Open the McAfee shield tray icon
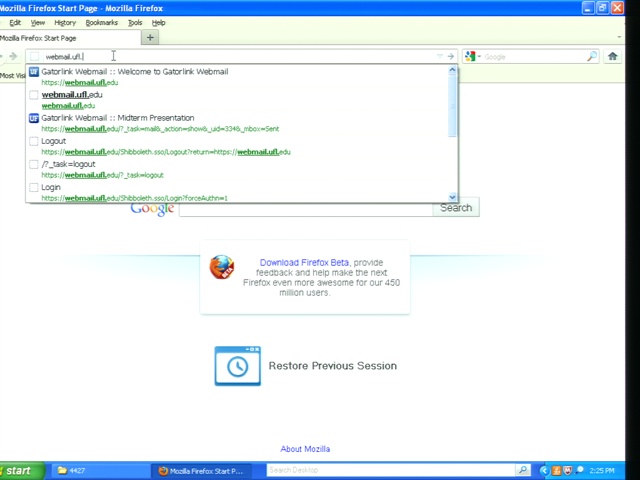640x480 pixels. point(567,471)
